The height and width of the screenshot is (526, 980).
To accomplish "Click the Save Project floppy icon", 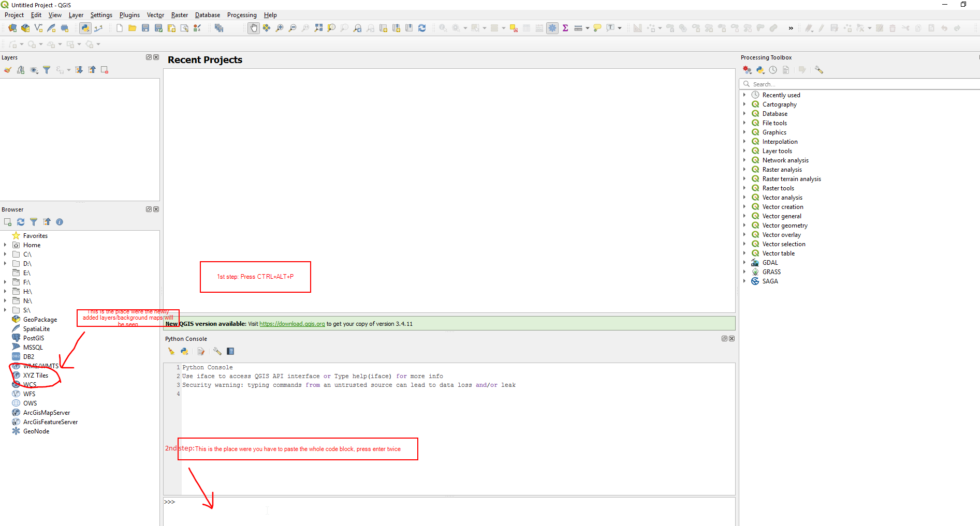I will tap(145, 28).
